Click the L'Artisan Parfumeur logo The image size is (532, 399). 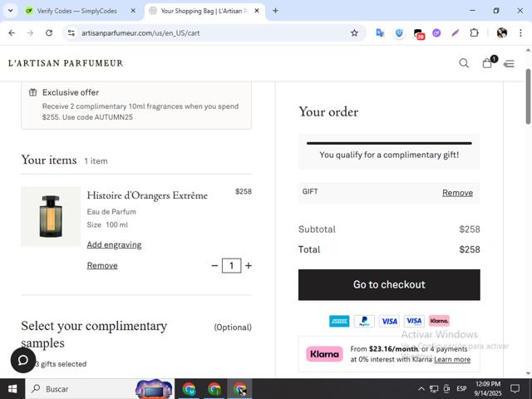click(66, 63)
